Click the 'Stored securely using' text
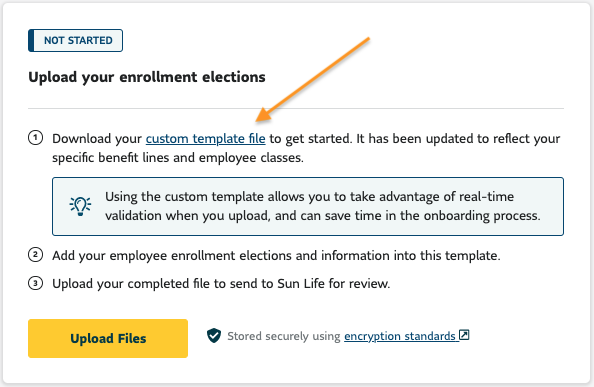The width and height of the screenshot is (594, 387). [x=284, y=336]
